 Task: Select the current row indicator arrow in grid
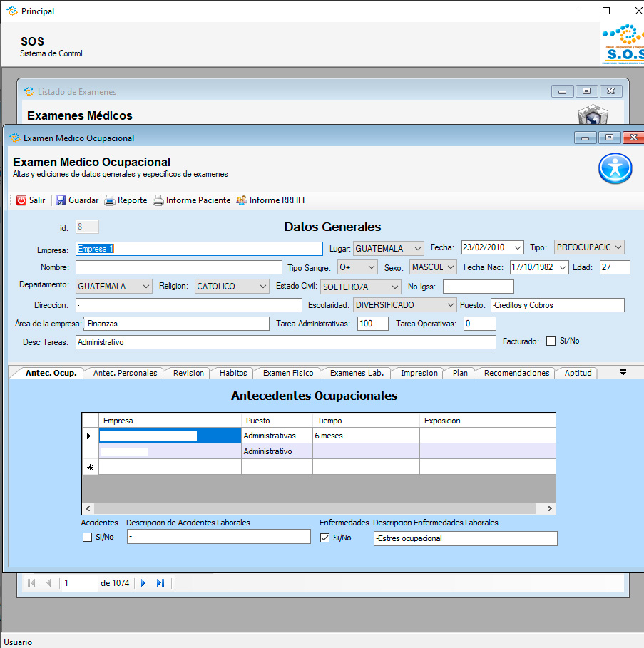click(90, 436)
